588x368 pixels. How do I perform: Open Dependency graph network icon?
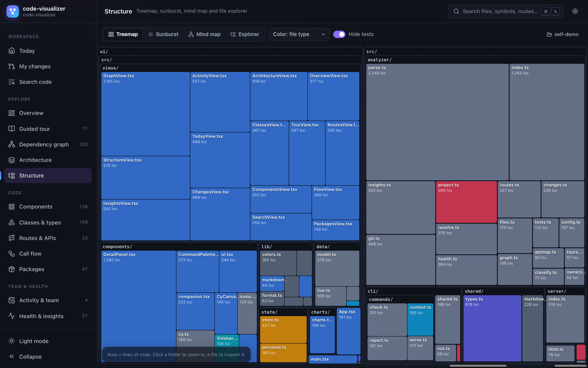12,144
